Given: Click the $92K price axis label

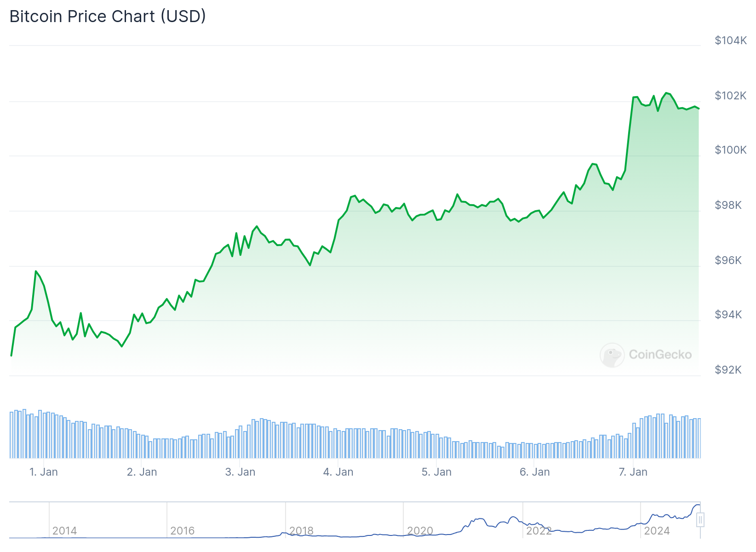Looking at the screenshot, I should click(728, 370).
